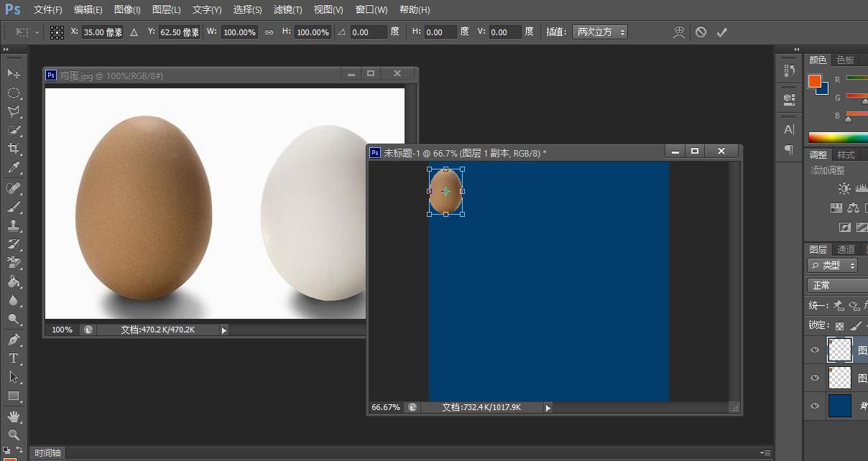Select the Elliptical Marquee tool
This screenshot has width=868, height=461.
[x=14, y=93]
